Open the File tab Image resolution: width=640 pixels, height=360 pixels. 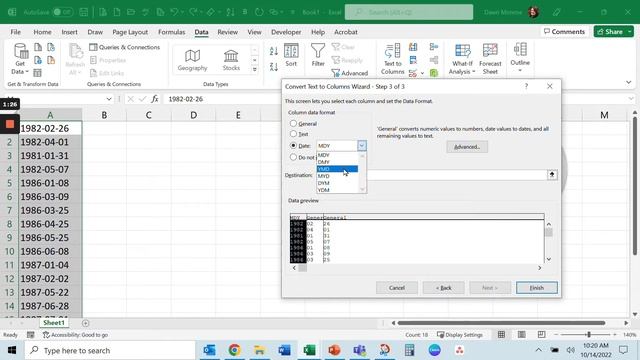click(16, 32)
